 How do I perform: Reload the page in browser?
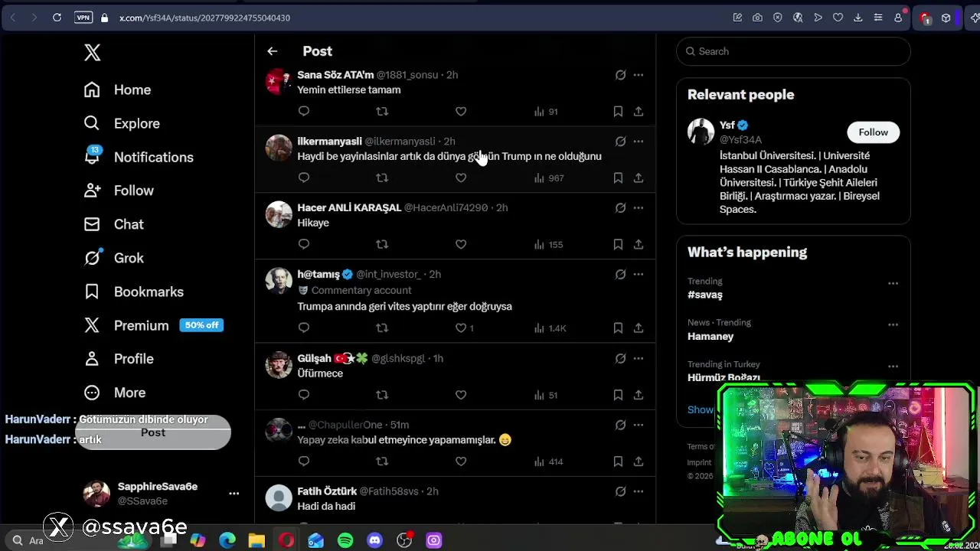57,18
